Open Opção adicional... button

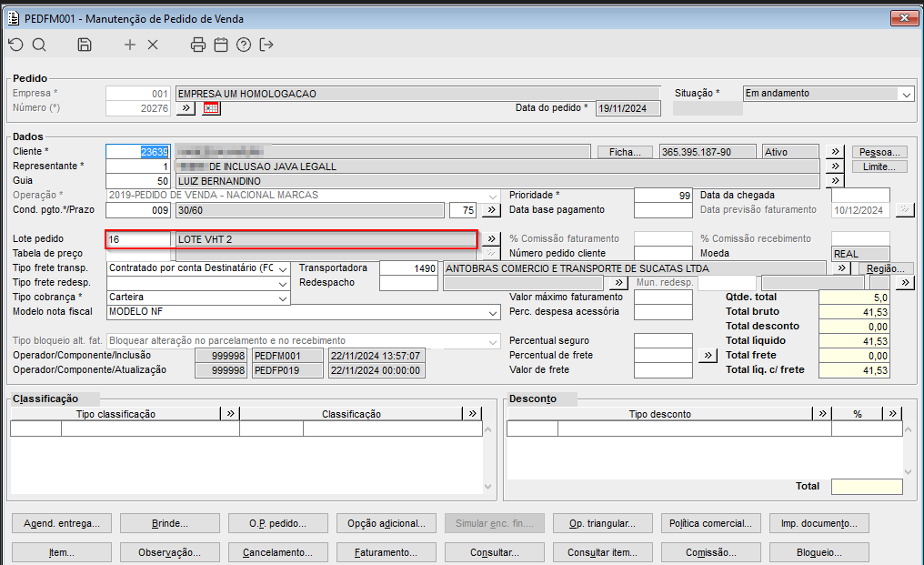click(x=387, y=523)
